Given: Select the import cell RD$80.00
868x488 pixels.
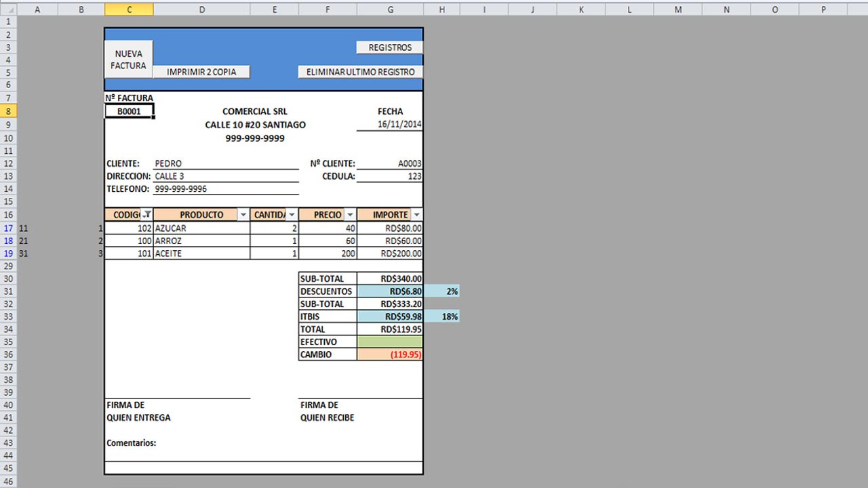Looking at the screenshot, I should pyautogui.click(x=390, y=228).
